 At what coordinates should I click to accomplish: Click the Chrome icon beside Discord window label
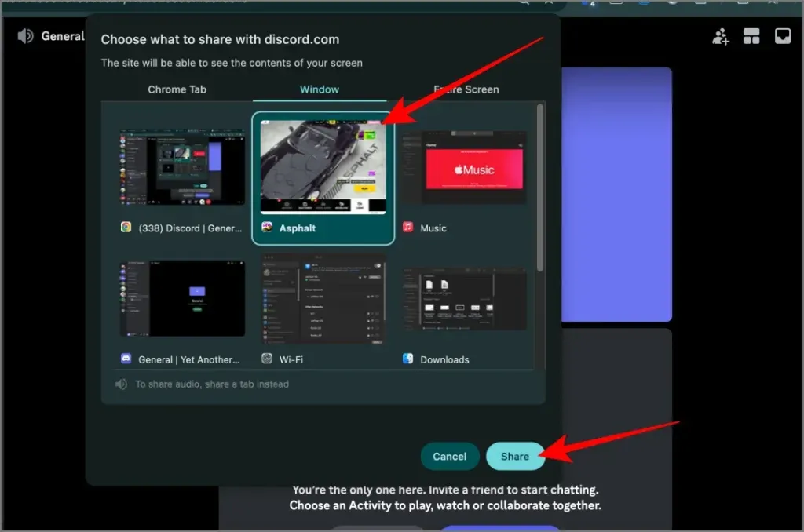point(126,228)
